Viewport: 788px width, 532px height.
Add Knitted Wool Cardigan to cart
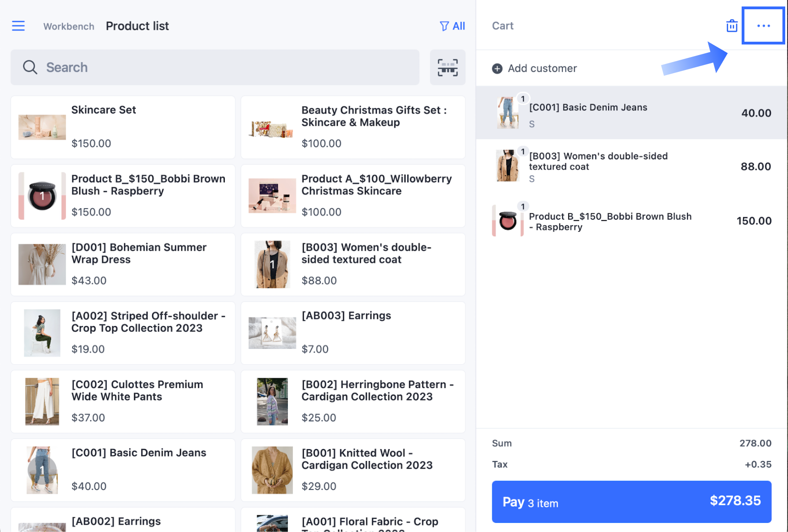coord(353,470)
